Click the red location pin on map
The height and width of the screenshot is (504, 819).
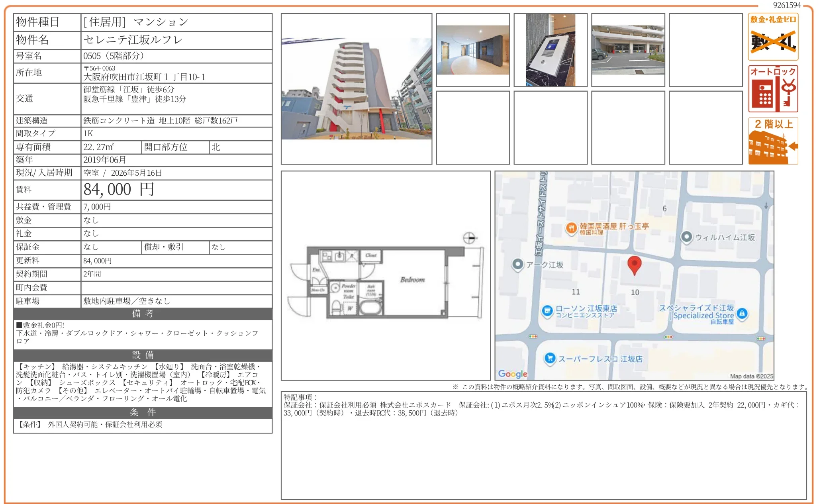tap(634, 265)
